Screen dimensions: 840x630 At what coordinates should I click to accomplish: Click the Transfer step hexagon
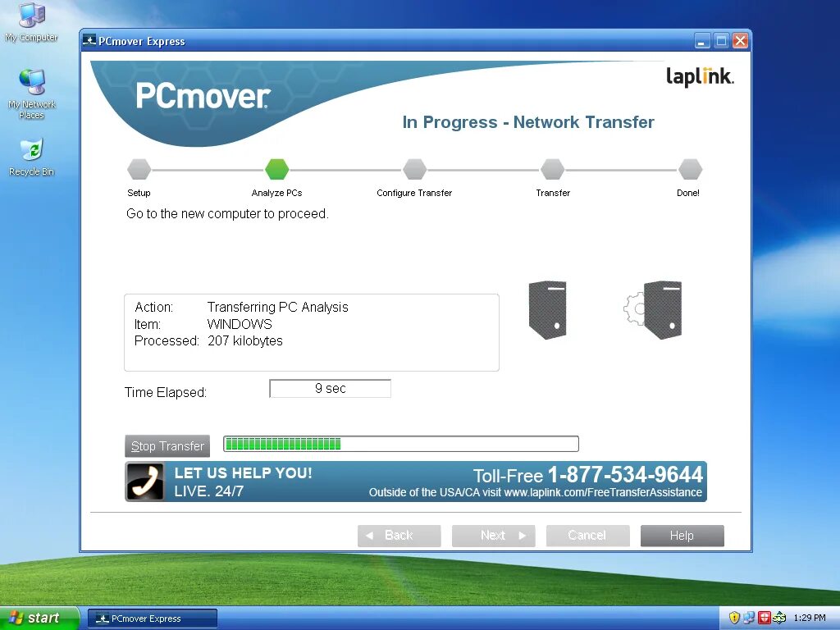[x=552, y=169]
